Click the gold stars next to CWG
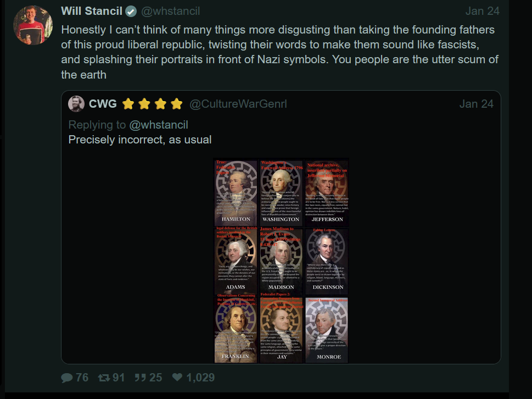532x399 pixels. click(x=153, y=104)
